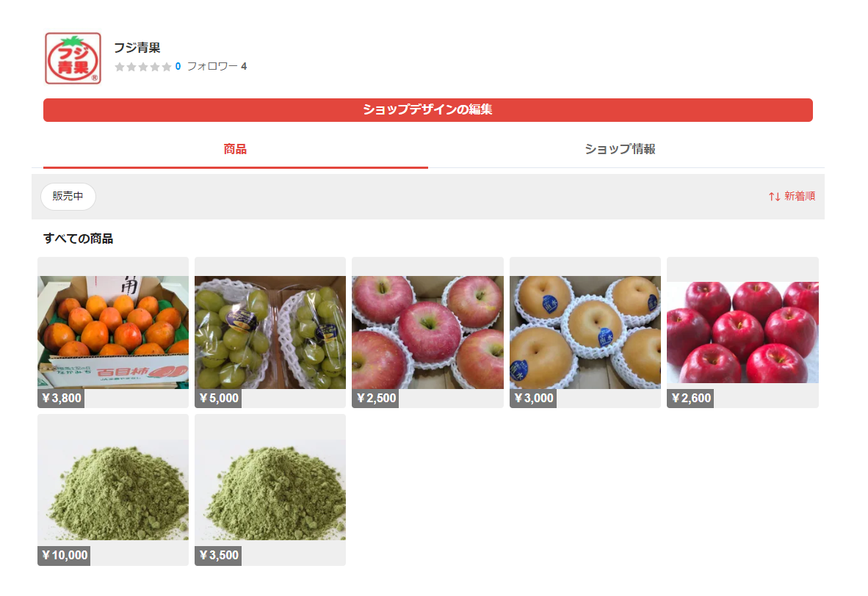Select the 商品 tab

coord(235,150)
